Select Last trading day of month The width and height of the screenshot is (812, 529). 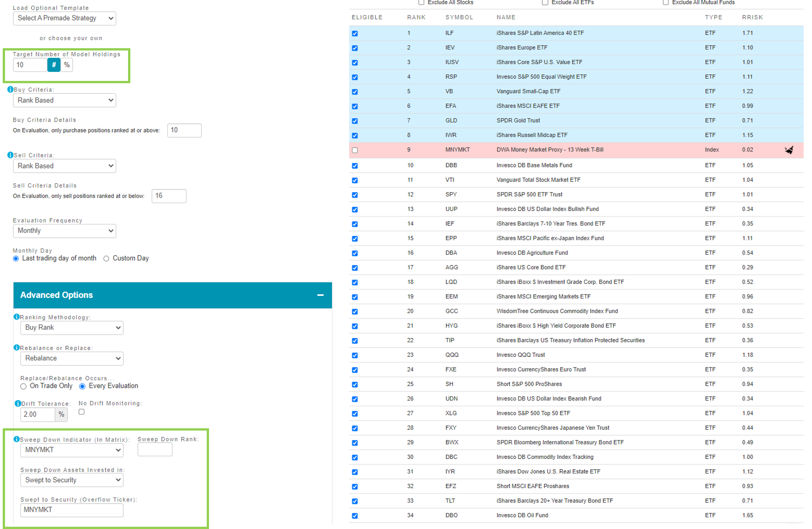[16, 259]
